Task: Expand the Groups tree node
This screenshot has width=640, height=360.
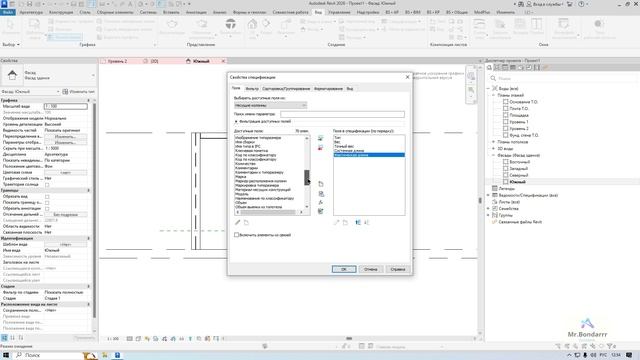Action: [x=488, y=215]
